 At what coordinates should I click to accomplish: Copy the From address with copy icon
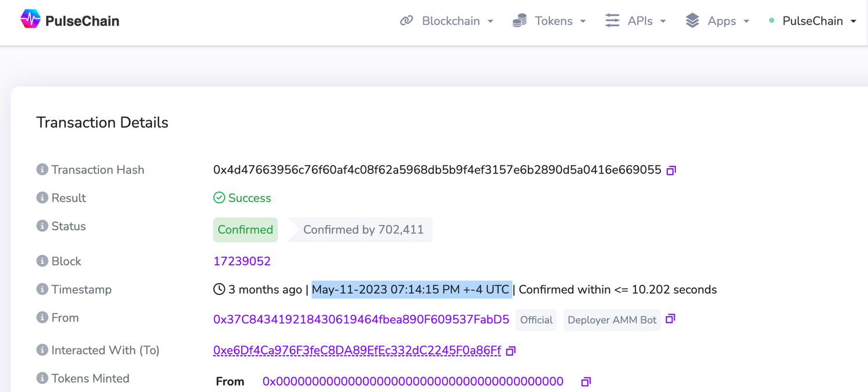(670, 319)
